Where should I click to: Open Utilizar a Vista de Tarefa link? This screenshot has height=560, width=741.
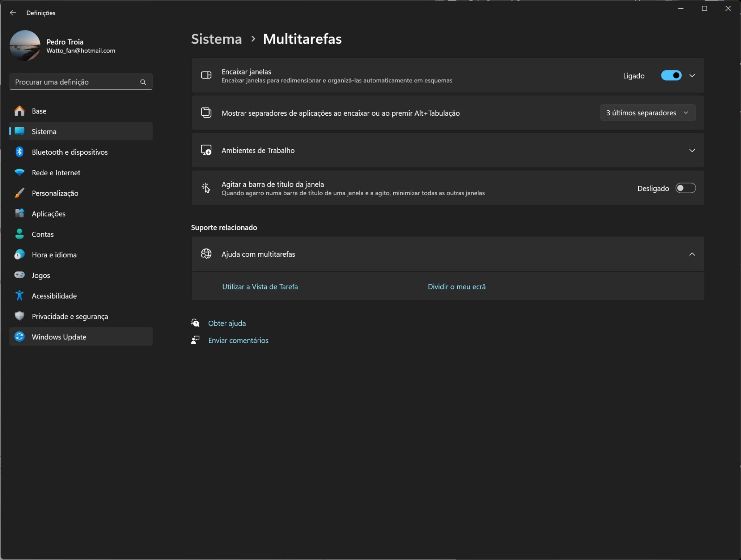(x=260, y=287)
